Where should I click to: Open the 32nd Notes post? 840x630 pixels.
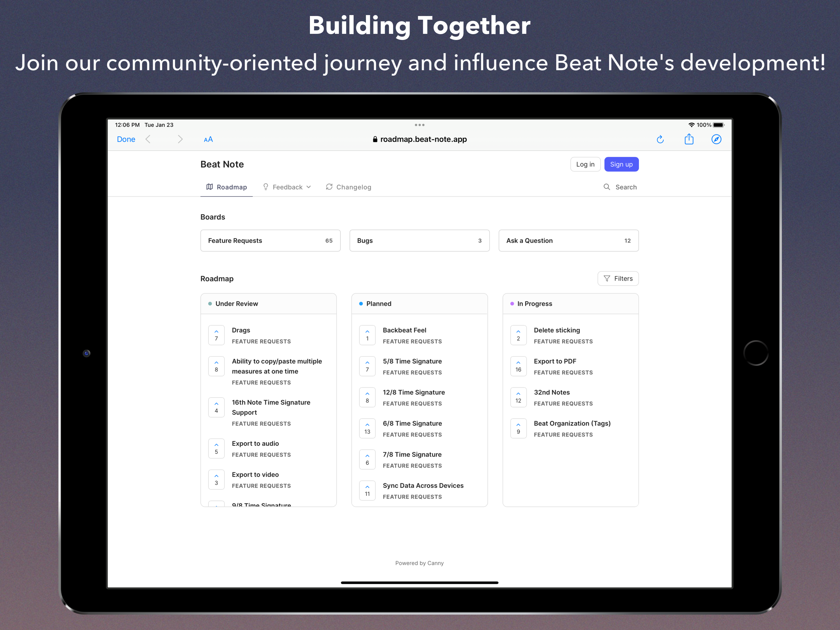(552, 393)
